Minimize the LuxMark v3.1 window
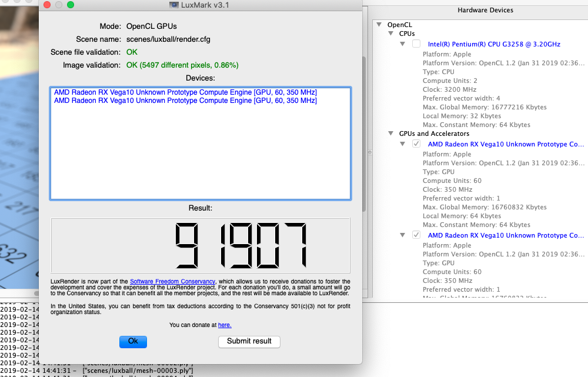 tap(58, 5)
